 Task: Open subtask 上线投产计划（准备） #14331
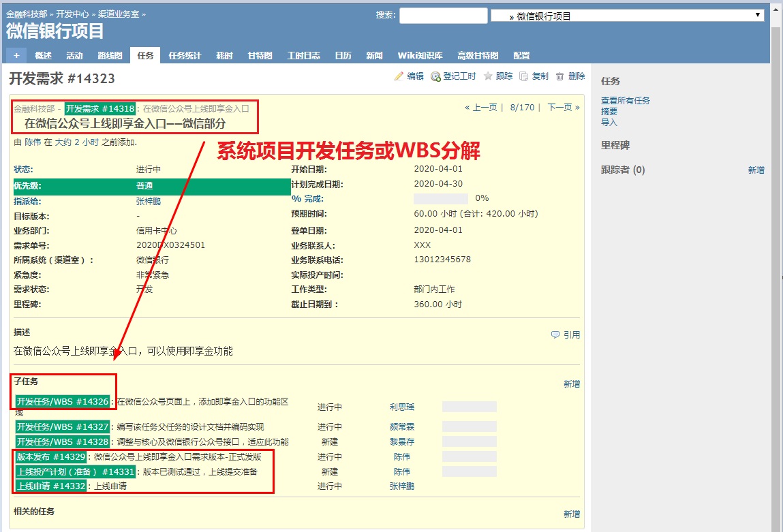[76, 471]
